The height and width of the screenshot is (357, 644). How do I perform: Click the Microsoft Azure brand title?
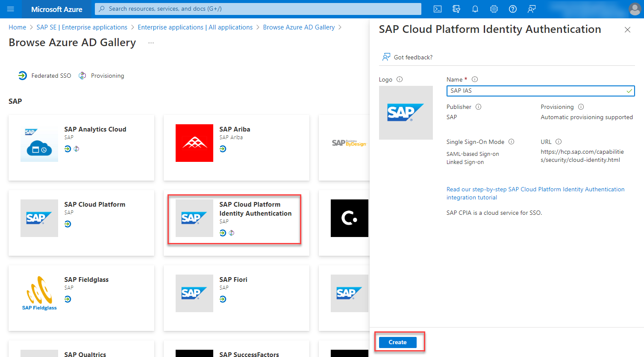tap(57, 9)
